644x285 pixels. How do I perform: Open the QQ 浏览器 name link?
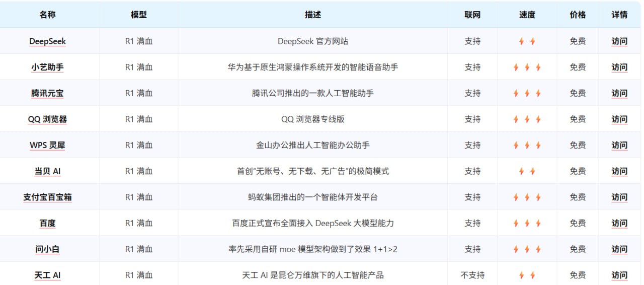[x=47, y=119]
